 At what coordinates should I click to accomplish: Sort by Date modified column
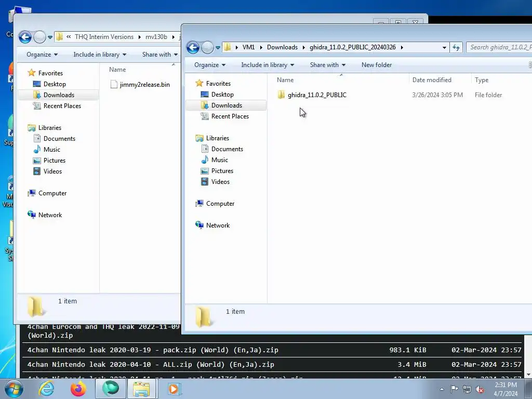[x=432, y=79]
